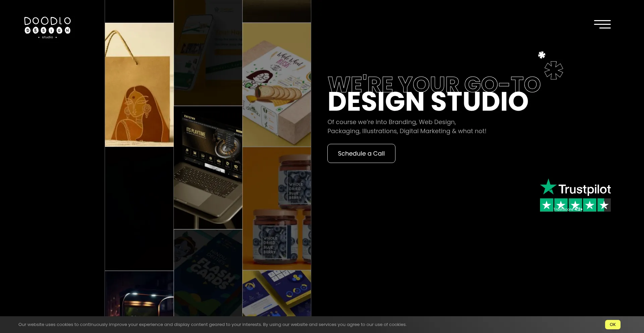Open the hamburger menu icon
The height and width of the screenshot is (333, 644).
coord(602,24)
